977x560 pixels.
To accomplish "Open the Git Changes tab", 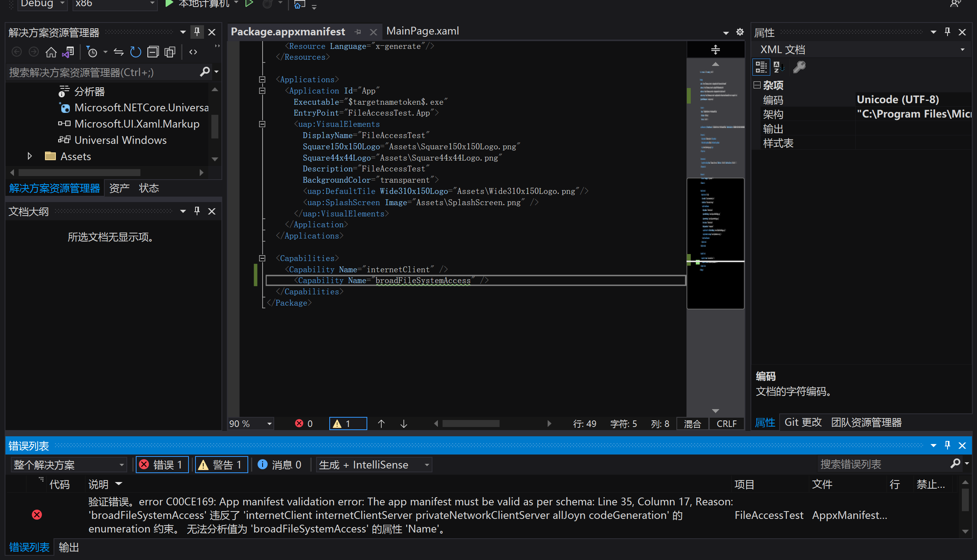I will click(x=803, y=422).
